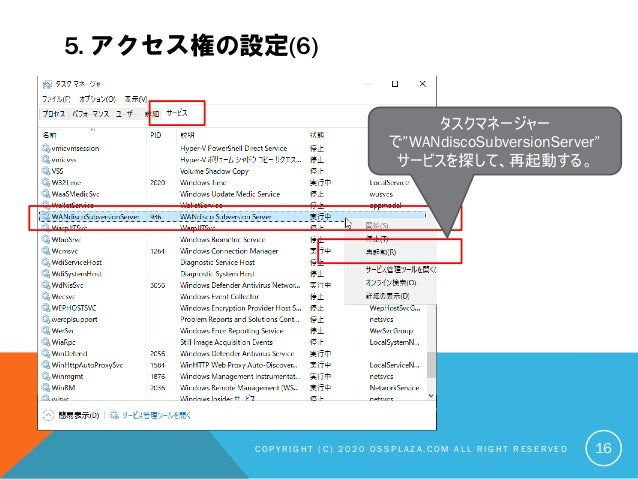Choose 詳細の表示(D) in the context menu
638x479 pixels.
click(x=387, y=296)
